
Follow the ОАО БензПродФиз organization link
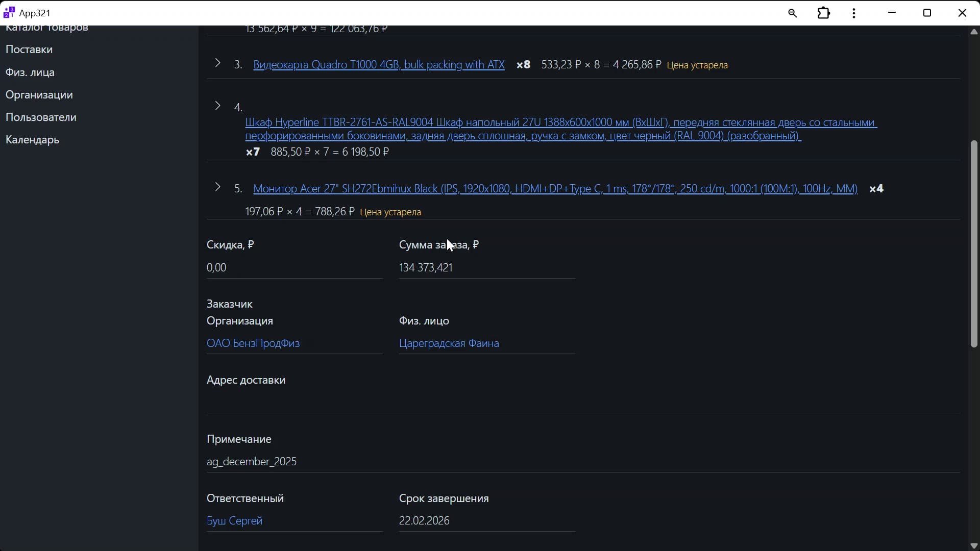pyautogui.click(x=253, y=343)
